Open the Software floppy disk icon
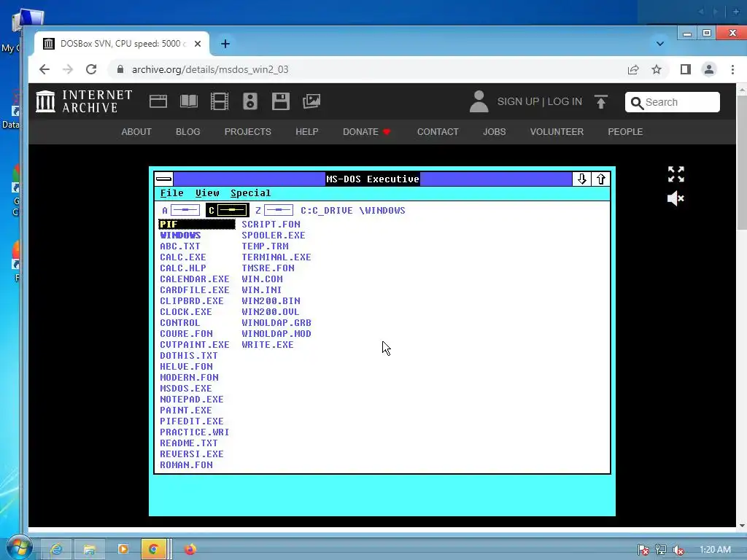This screenshot has width=747, height=560. pos(281,101)
